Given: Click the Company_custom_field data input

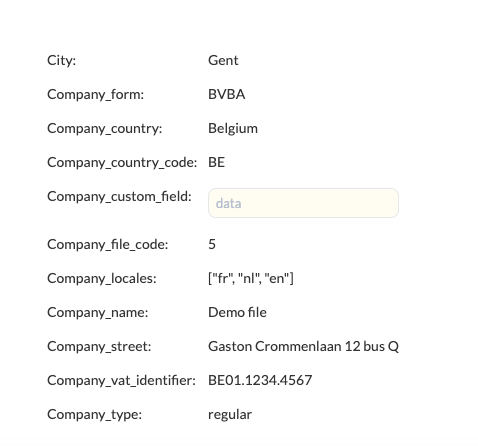Looking at the screenshot, I should point(303,203).
